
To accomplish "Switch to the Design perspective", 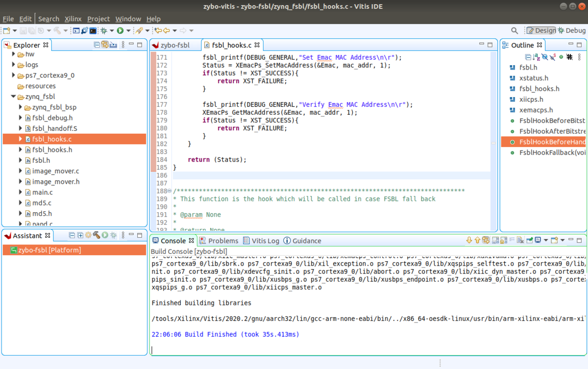I will [541, 30].
